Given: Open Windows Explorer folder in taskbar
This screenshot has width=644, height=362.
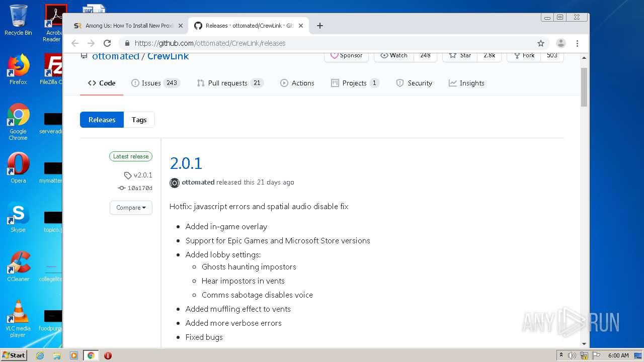Looking at the screenshot, I should tap(57, 355).
